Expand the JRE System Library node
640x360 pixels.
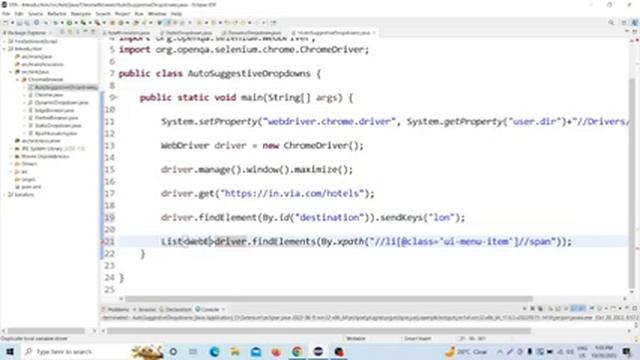pos(11,149)
